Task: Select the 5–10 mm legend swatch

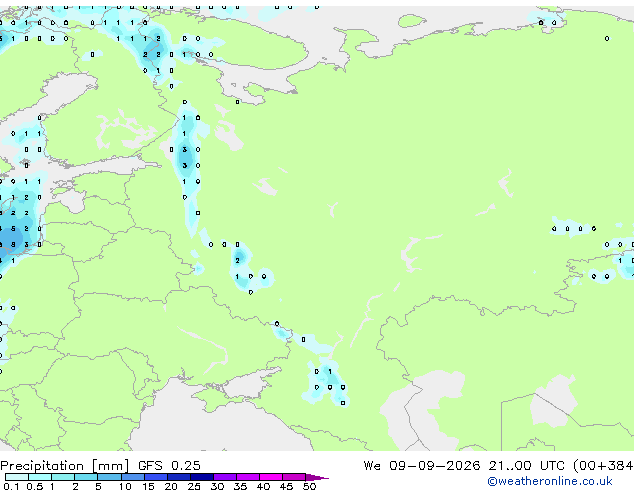Action: (x=109, y=477)
